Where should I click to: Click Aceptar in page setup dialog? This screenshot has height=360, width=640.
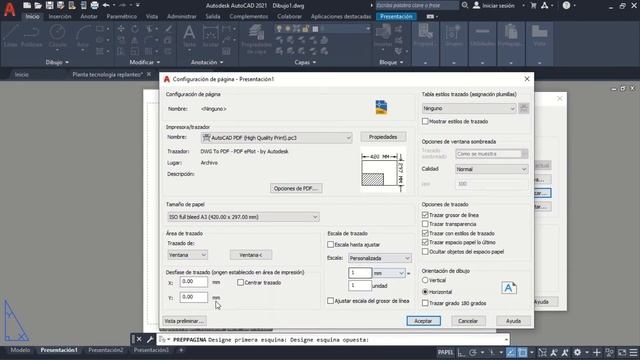click(x=423, y=321)
